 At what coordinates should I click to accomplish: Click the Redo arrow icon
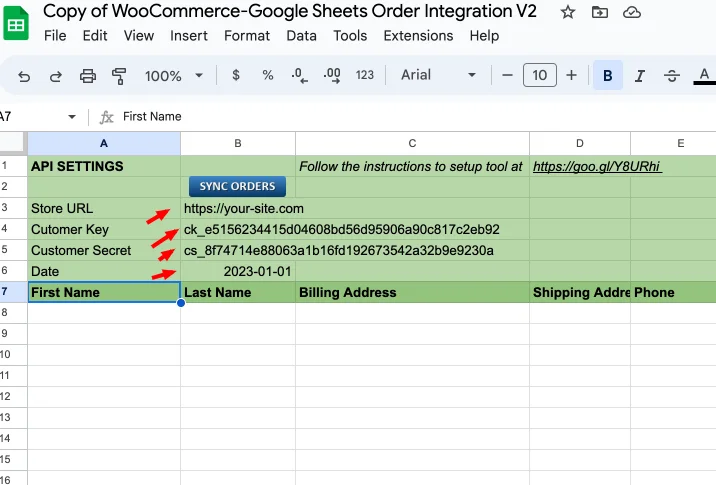point(56,76)
